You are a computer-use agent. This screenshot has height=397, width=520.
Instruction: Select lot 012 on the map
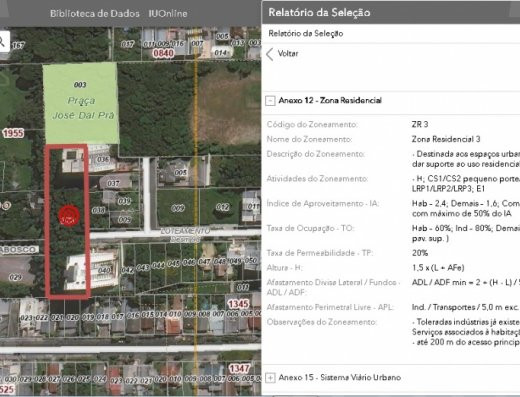(222, 207)
